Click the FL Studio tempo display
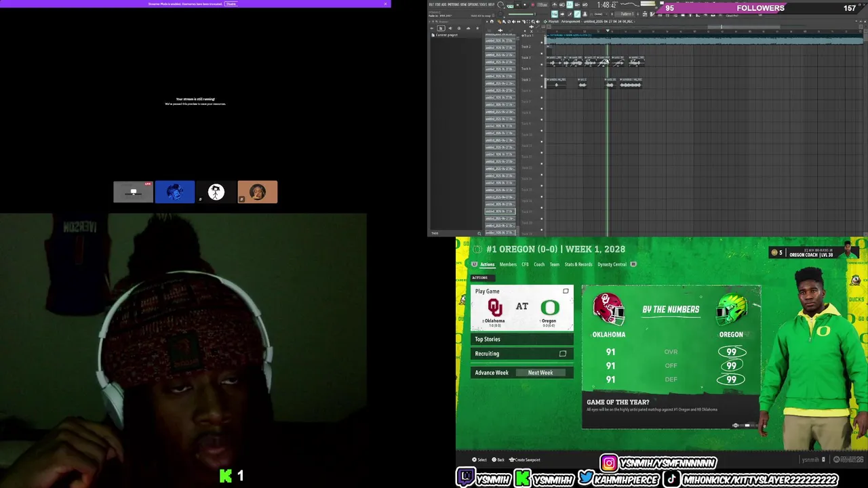The height and width of the screenshot is (488, 868). 542,5
